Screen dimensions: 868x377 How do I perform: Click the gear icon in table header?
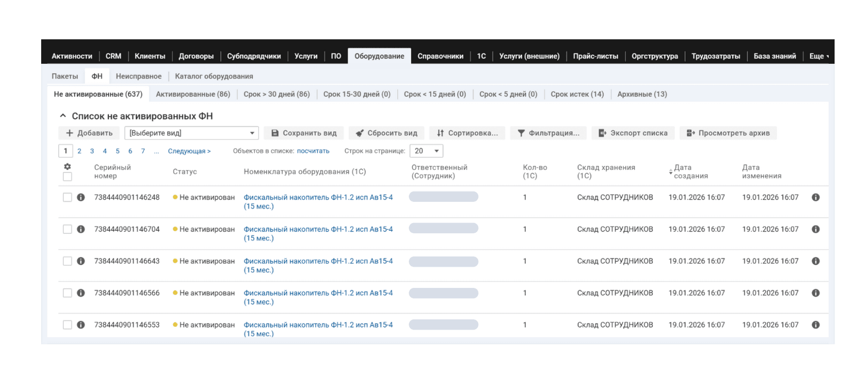[67, 166]
